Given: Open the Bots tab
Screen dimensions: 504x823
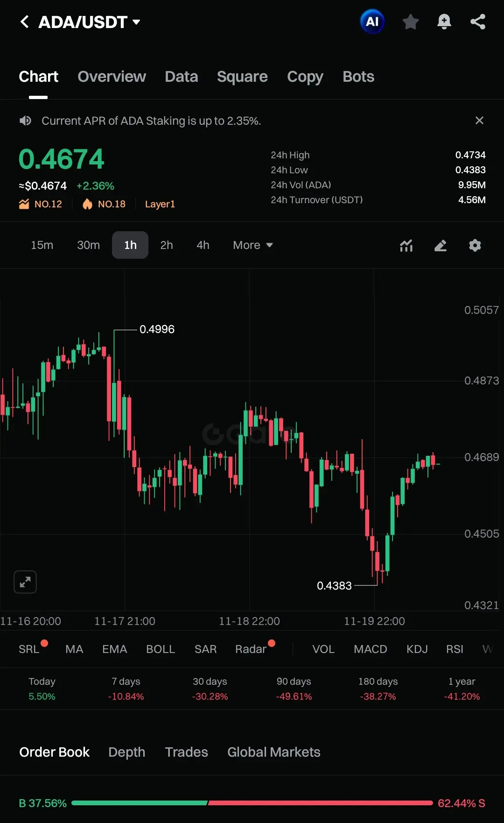Looking at the screenshot, I should (x=358, y=77).
